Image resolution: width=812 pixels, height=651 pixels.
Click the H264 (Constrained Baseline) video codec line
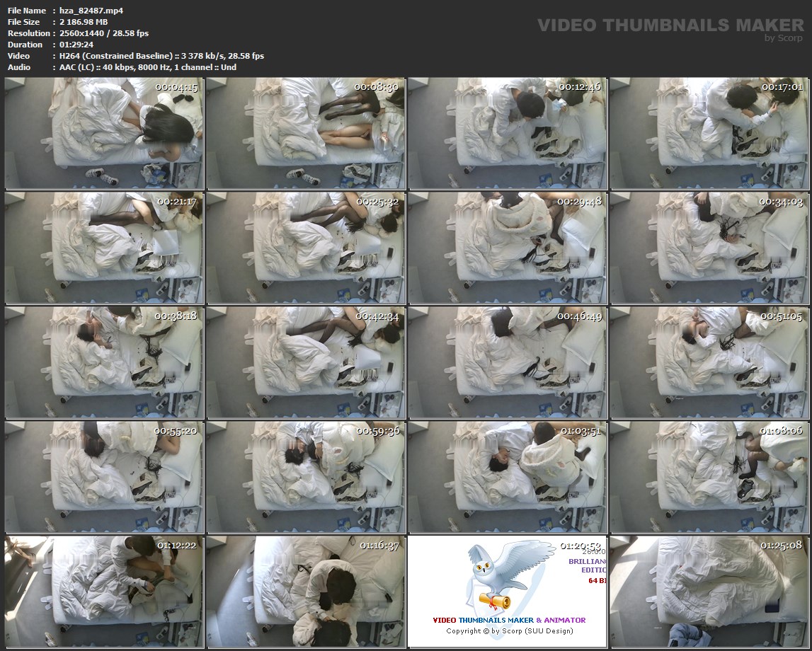[x=161, y=56]
